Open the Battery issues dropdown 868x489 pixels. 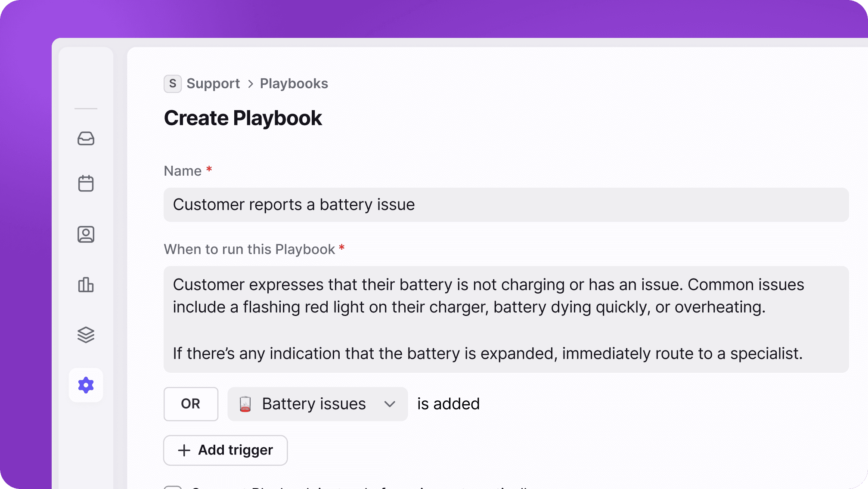(x=314, y=404)
